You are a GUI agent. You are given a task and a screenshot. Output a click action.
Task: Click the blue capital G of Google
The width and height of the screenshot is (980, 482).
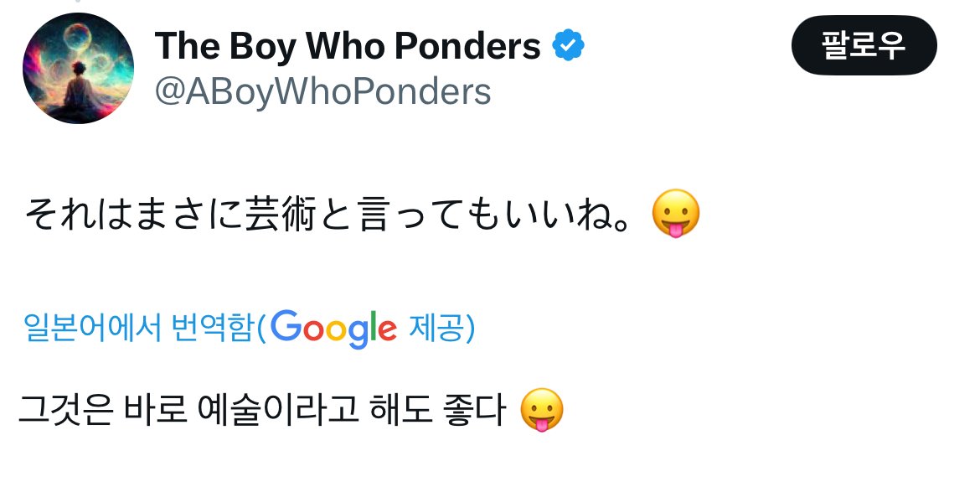pyautogui.click(x=285, y=327)
